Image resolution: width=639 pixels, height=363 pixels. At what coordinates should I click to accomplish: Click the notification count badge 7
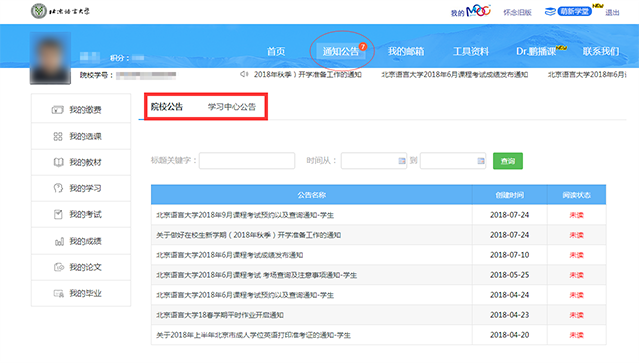[x=363, y=46]
